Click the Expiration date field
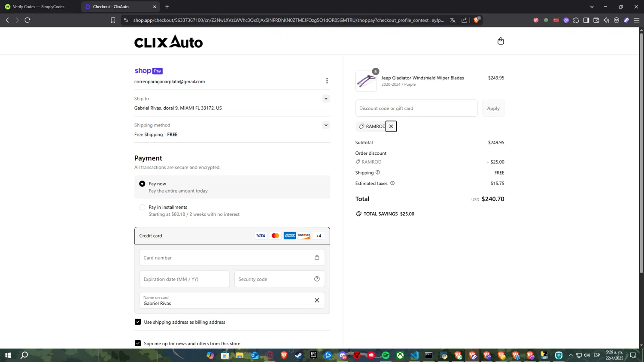 point(185,279)
